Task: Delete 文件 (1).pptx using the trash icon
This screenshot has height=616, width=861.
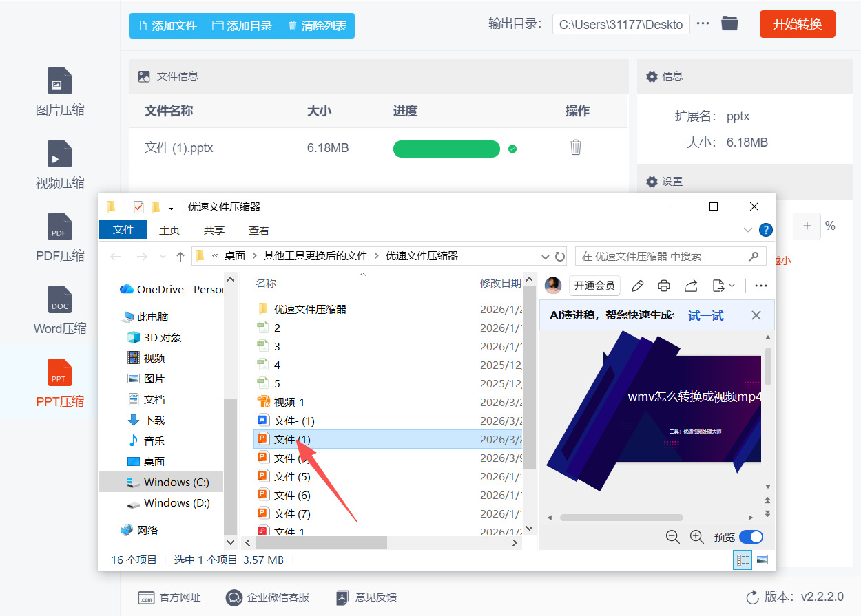Action: [x=576, y=147]
